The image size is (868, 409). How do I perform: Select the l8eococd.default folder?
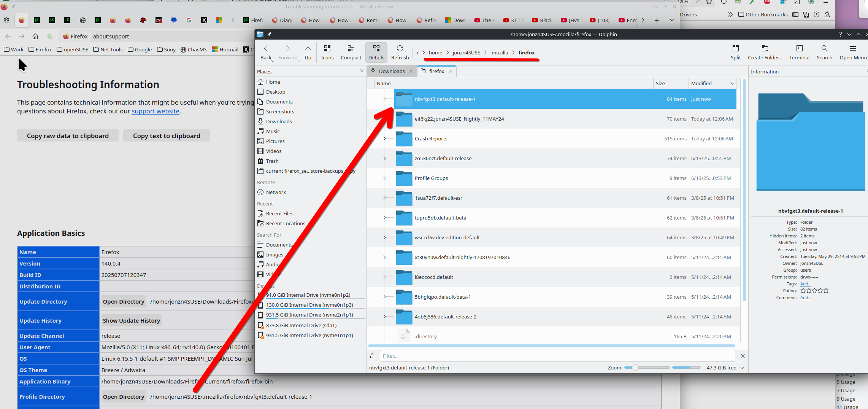point(434,277)
